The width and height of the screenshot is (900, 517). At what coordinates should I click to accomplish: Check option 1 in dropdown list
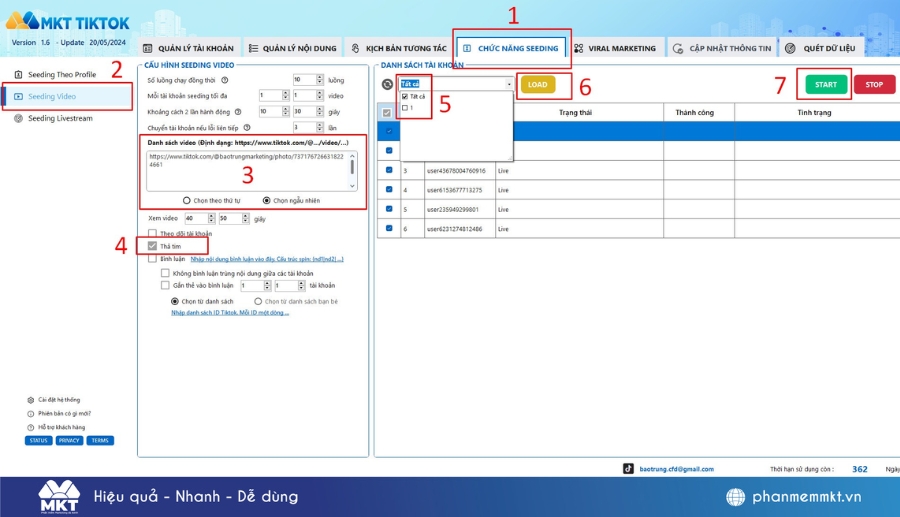(x=405, y=108)
